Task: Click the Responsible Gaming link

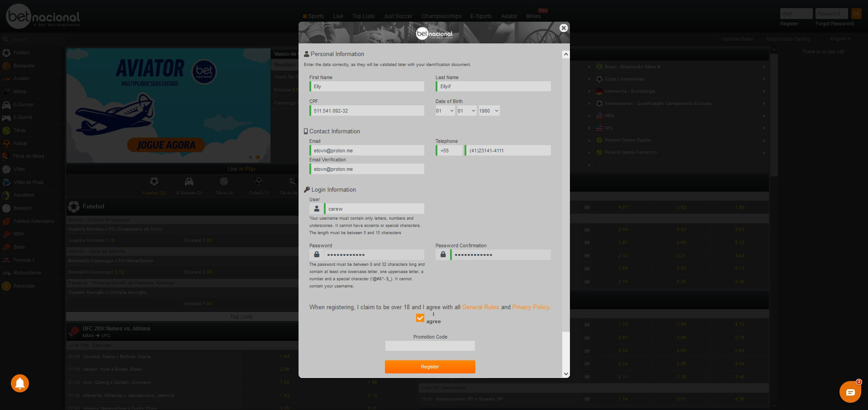Action: tap(788, 39)
